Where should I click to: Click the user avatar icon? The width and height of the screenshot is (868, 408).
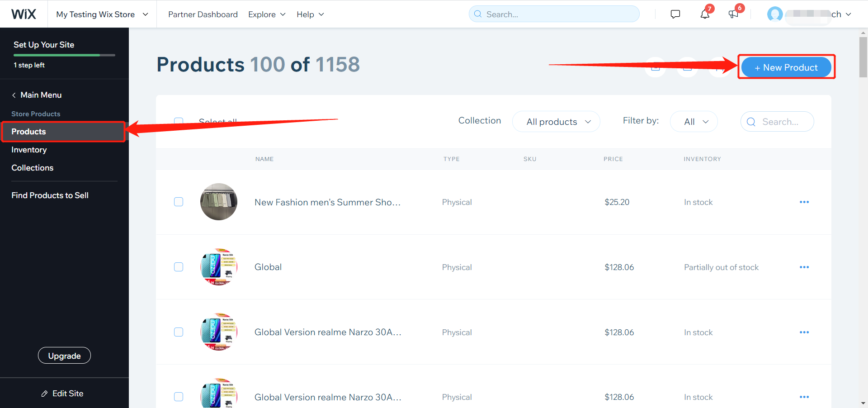click(x=775, y=14)
